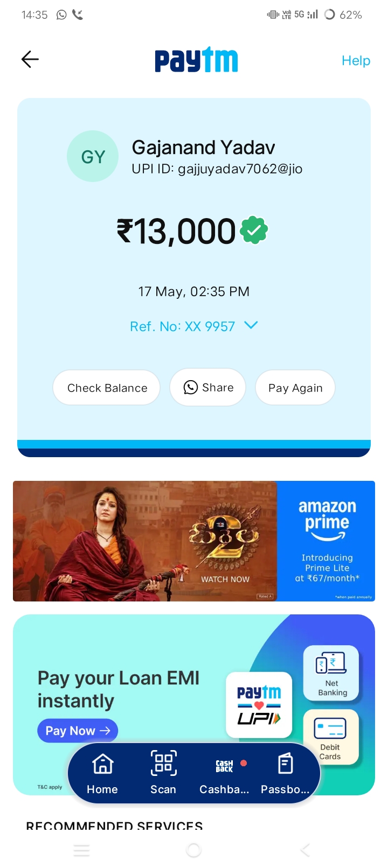Tap Pay Now on Loan EMI banner
Screen dimensions: 388x868
coord(78,731)
